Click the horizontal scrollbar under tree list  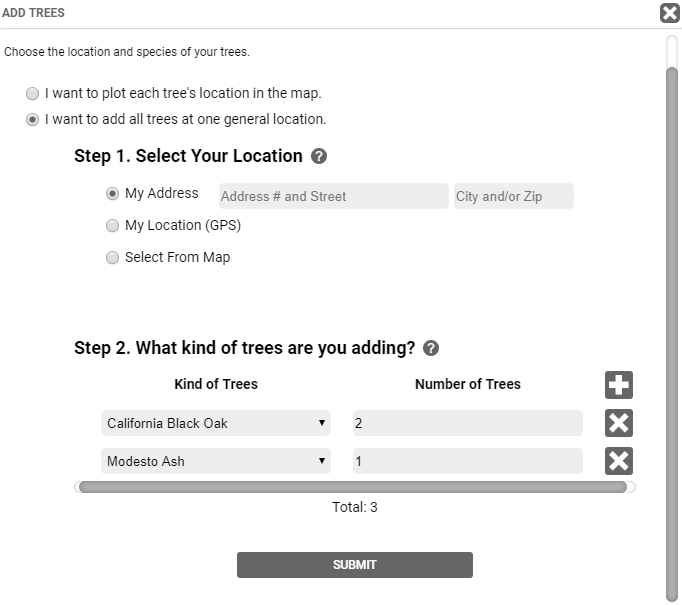tap(353, 487)
